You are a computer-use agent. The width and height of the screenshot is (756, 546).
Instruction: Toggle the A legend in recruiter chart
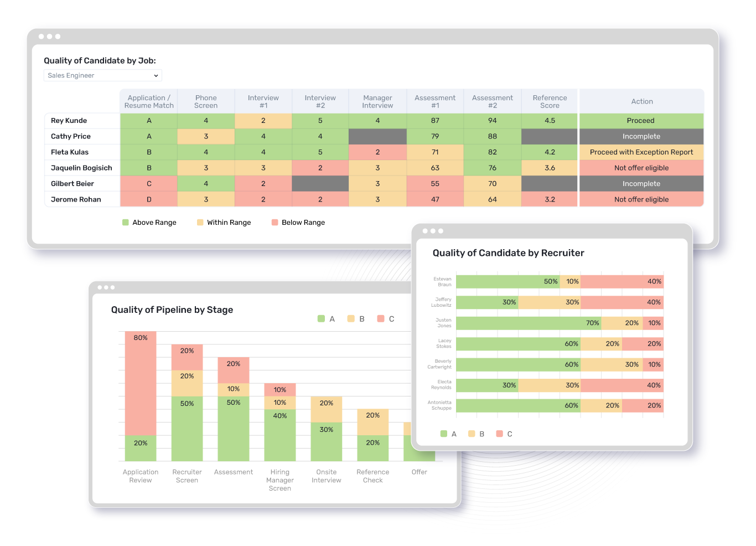pos(443,434)
